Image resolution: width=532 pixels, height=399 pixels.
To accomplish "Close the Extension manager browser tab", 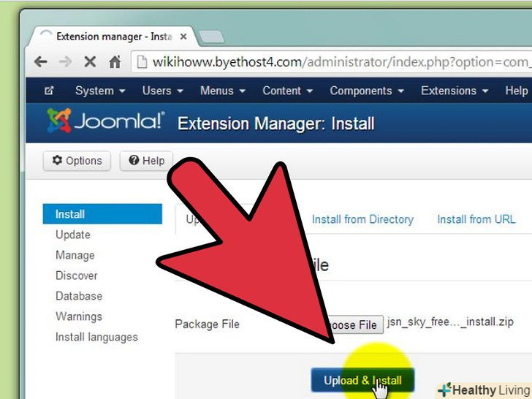I will tap(183, 37).
